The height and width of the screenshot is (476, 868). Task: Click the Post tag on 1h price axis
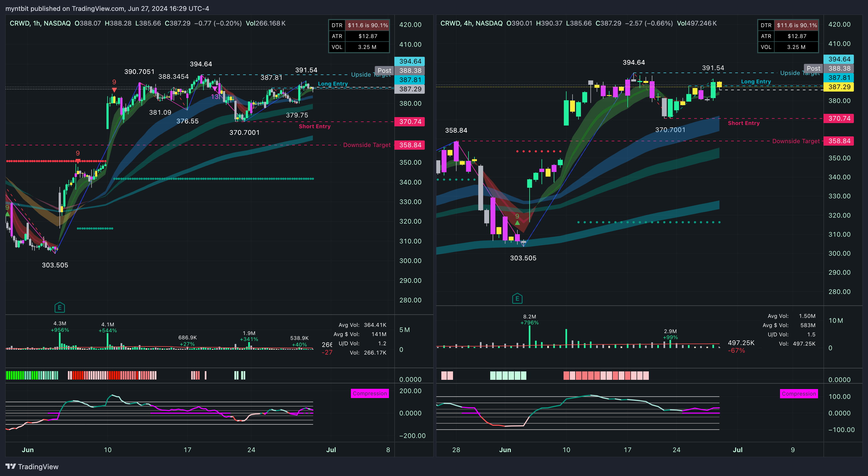[x=384, y=70]
